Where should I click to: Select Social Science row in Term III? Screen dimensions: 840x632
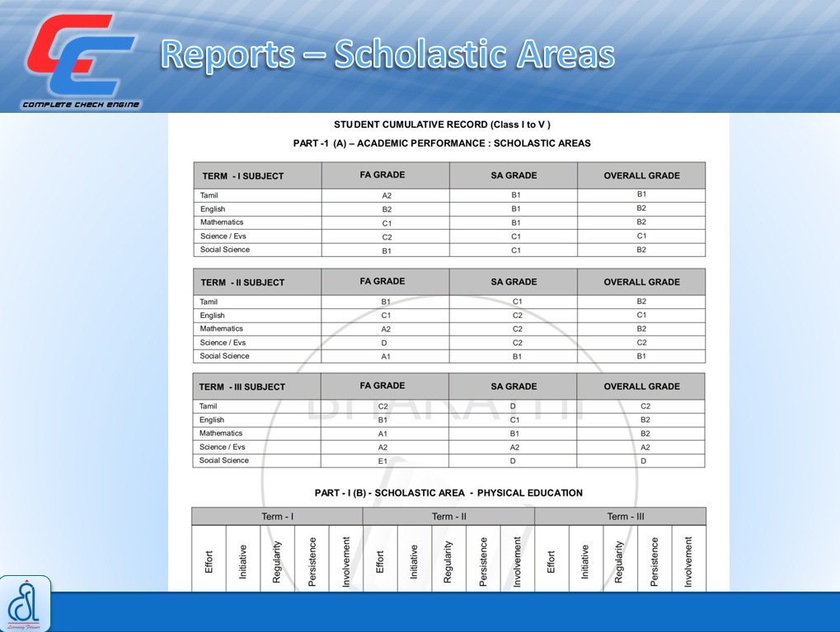point(449,461)
